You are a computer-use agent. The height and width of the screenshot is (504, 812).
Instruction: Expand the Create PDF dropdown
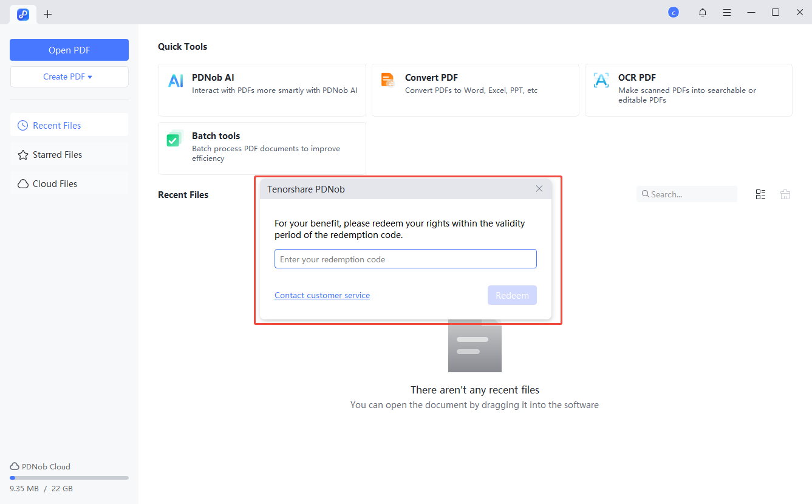tap(69, 77)
